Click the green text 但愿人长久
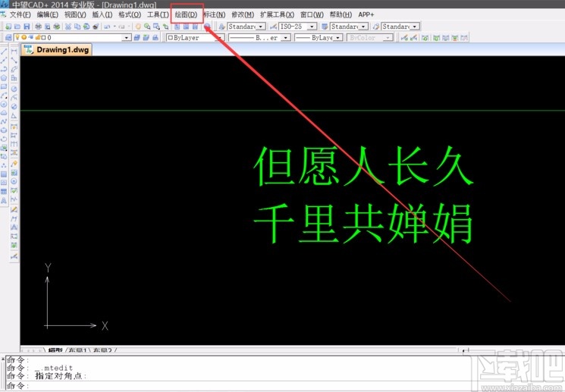The image size is (565, 392). 363,167
